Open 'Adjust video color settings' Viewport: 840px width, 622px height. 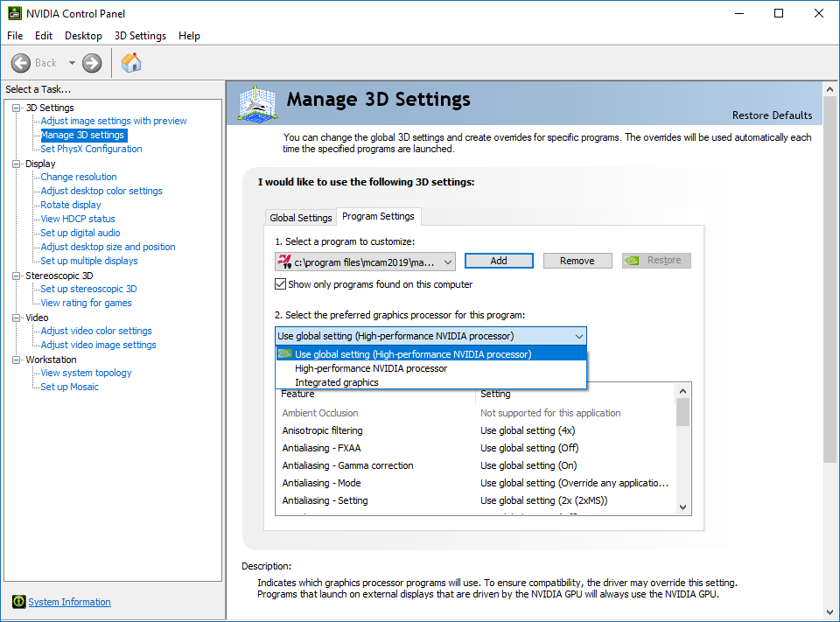[x=96, y=331]
